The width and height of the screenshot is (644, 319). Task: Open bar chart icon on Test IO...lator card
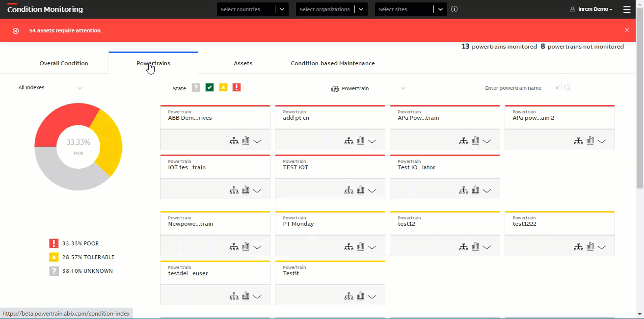pos(475,190)
